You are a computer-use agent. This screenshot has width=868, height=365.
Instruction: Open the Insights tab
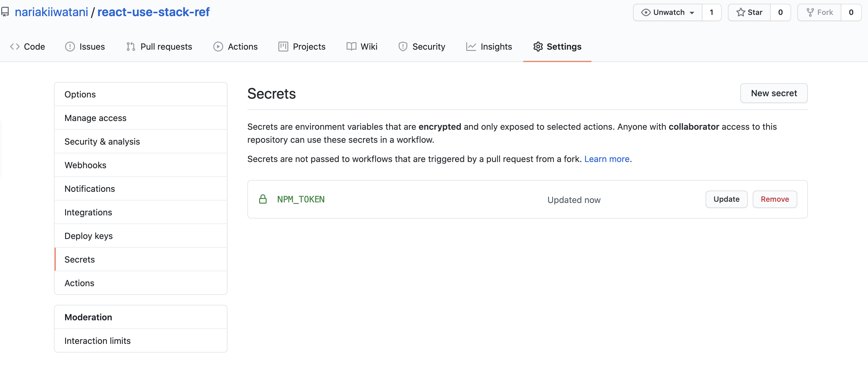point(489,47)
